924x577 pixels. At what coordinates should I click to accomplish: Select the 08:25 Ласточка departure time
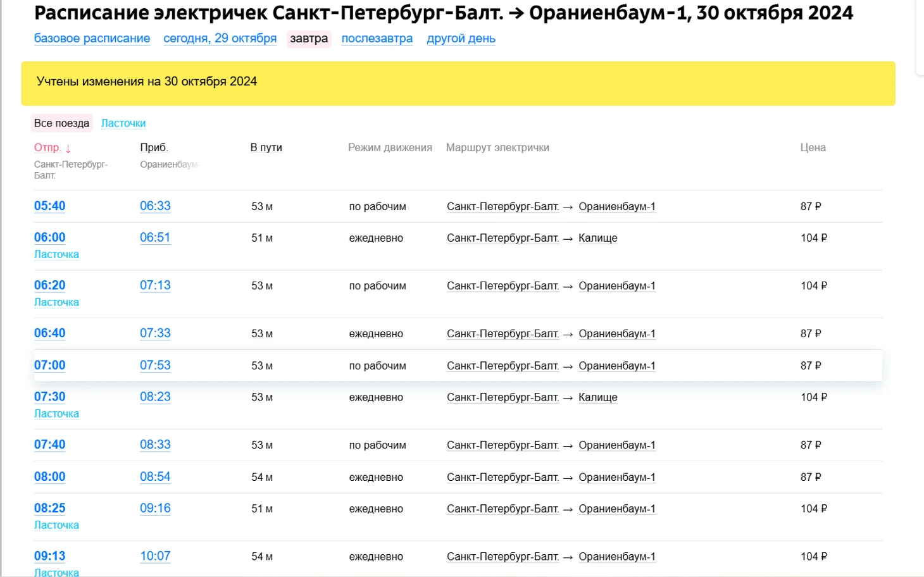coord(49,509)
